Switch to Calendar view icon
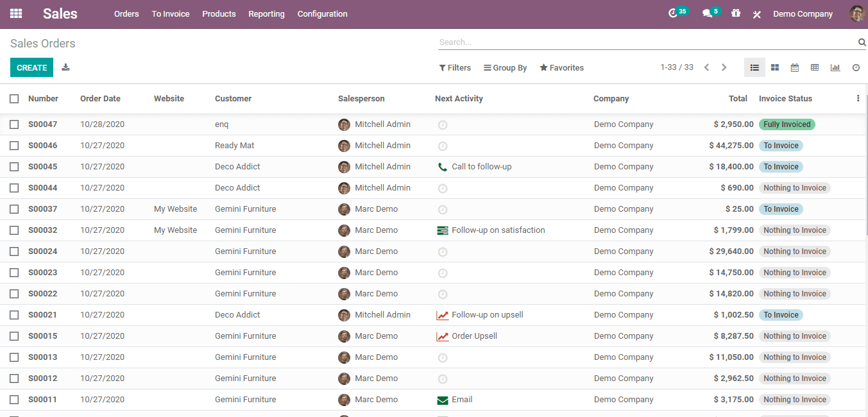 (x=795, y=67)
